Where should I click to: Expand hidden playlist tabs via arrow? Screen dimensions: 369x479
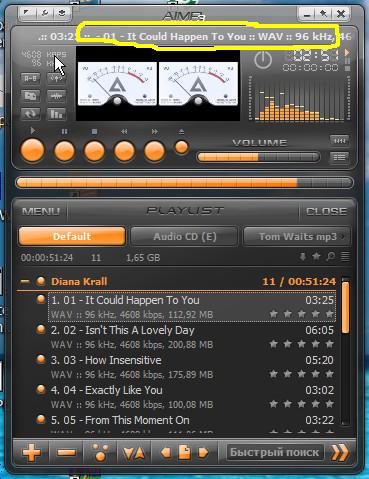coord(343,237)
